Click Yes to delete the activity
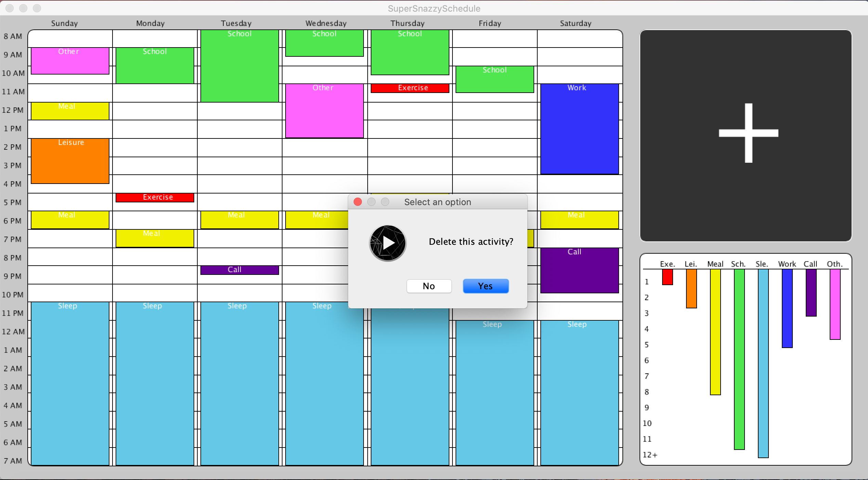Image resolution: width=868 pixels, height=480 pixels. pos(485,286)
